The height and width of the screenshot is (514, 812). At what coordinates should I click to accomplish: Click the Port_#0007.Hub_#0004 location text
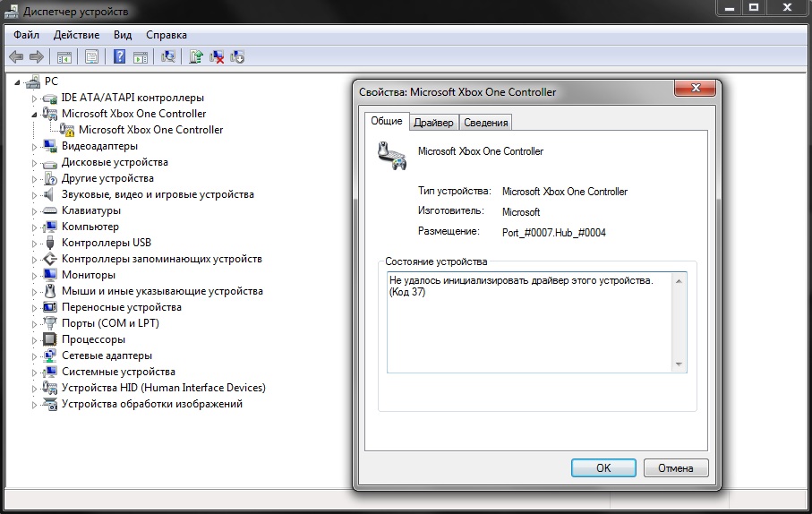(553, 233)
